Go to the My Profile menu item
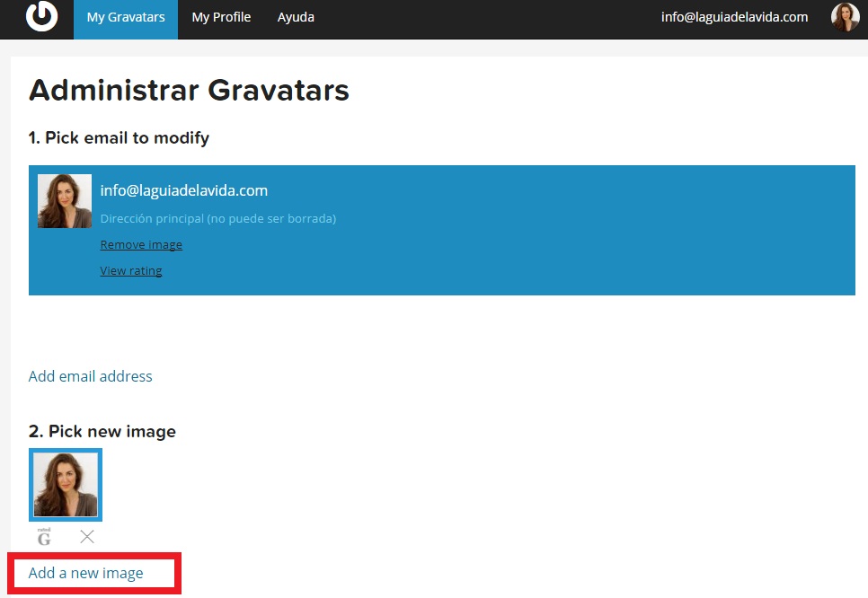This screenshot has width=868, height=598. click(x=221, y=17)
